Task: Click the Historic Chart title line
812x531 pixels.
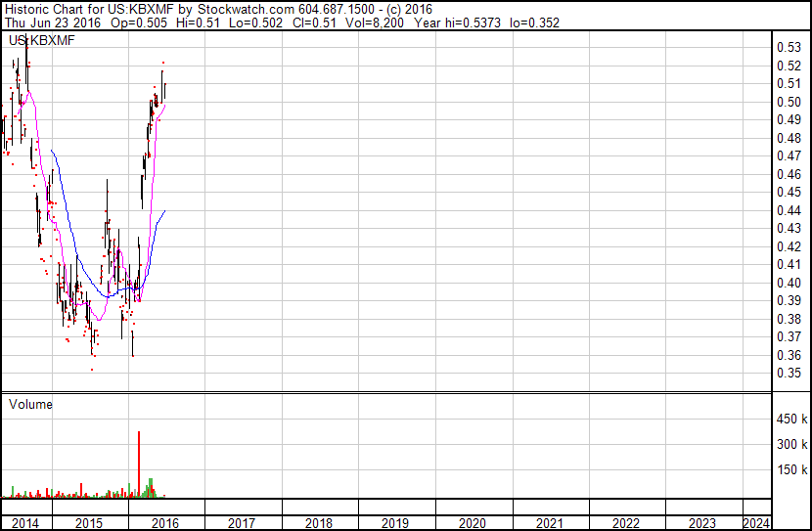Action: pyautogui.click(x=218, y=9)
